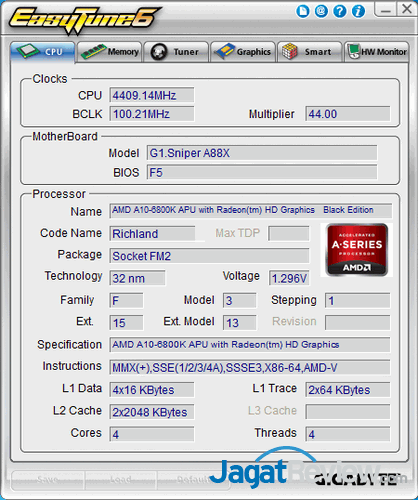Click the L2 Cache 2x2048 KBytes field
Screen dimensions: 418x500
click(x=152, y=412)
